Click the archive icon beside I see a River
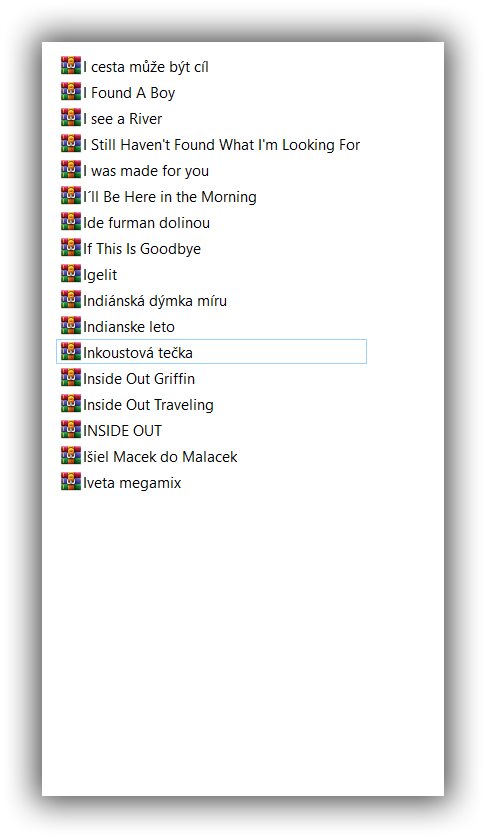This screenshot has height=838, width=486. click(71, 117)
